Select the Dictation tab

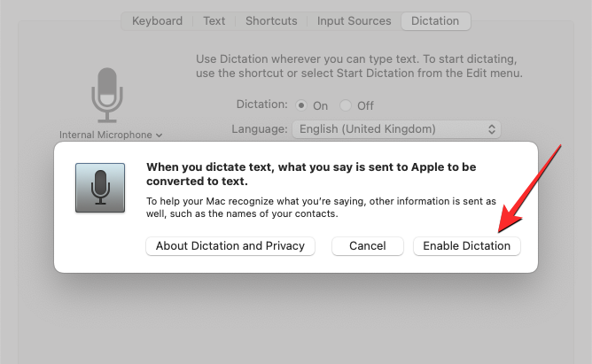point(435,20)
